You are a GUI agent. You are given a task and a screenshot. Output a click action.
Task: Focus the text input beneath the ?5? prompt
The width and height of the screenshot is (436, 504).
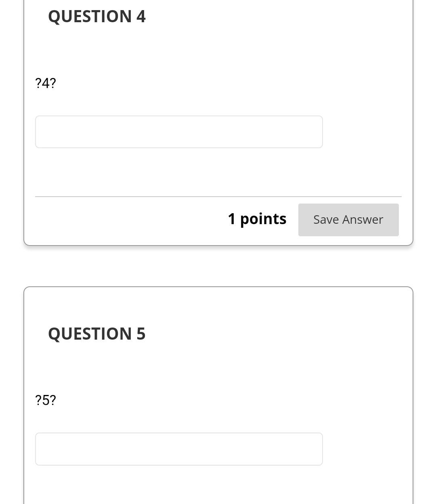coord(179,449)
